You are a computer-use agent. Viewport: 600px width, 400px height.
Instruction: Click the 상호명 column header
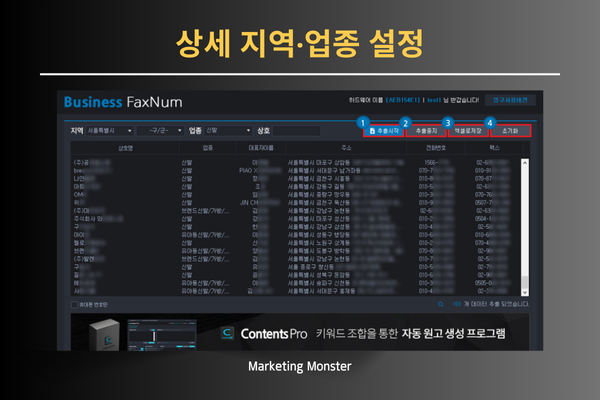pyautogui.click(x=125, y=148)
